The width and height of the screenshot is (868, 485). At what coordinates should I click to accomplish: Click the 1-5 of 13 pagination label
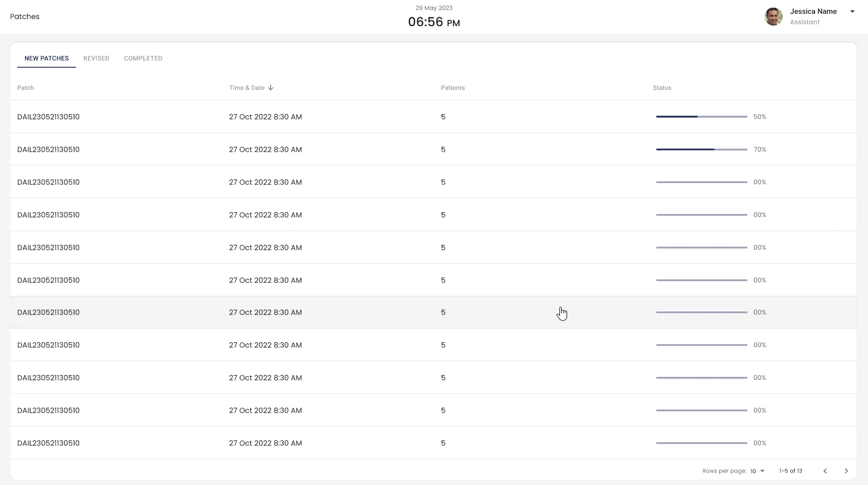[790, 471]
